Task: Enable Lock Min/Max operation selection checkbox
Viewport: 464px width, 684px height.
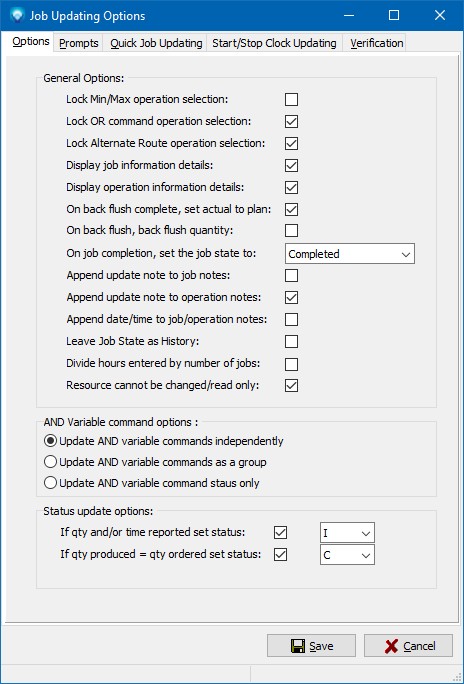Action: point(291,99)
